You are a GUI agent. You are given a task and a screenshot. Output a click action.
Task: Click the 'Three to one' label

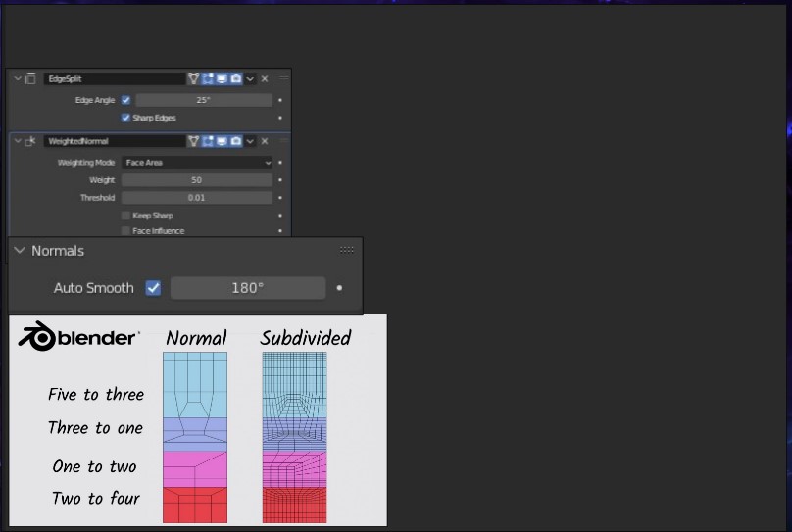click(95, 428)
